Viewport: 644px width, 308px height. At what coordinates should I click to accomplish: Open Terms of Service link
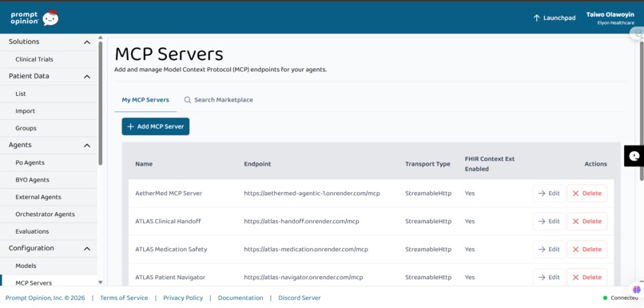tap(124, 298)
